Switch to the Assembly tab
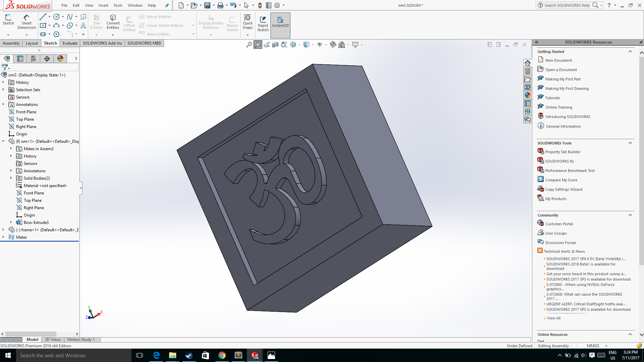The image size is (644, 362). point(11,43)
